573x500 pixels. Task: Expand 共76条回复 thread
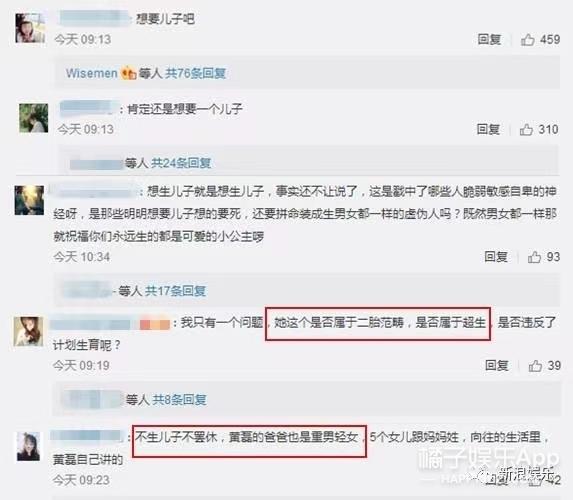click(x=196, y=73)
